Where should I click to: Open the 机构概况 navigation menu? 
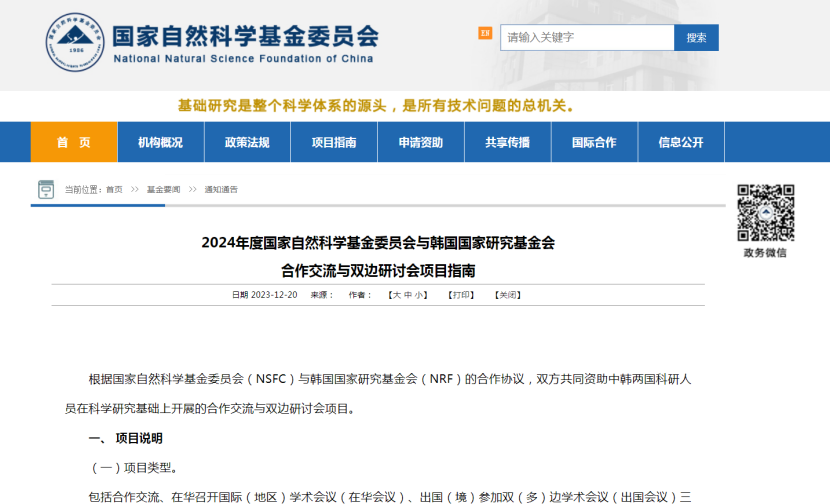pyautogui.click(x=160, y=142)
